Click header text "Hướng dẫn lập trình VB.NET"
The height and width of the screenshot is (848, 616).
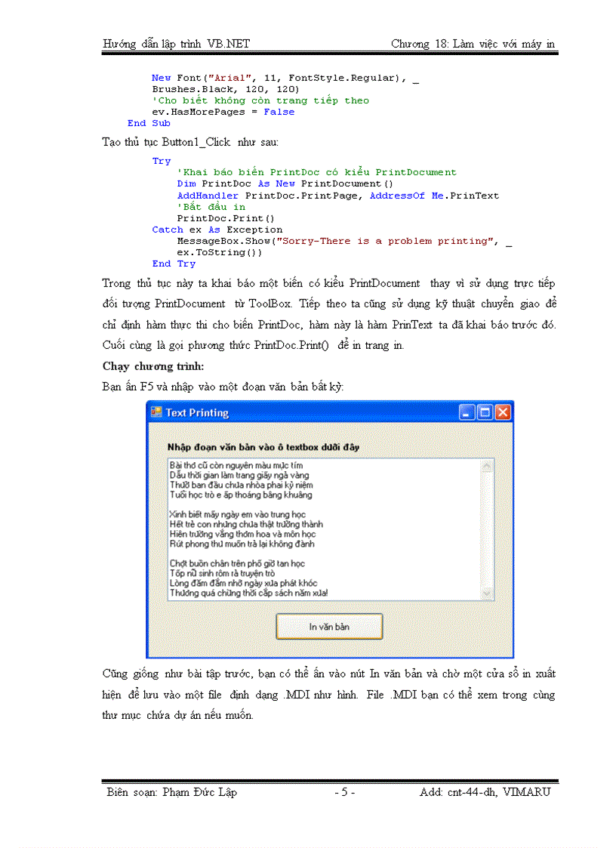click(x=176, y=44)
